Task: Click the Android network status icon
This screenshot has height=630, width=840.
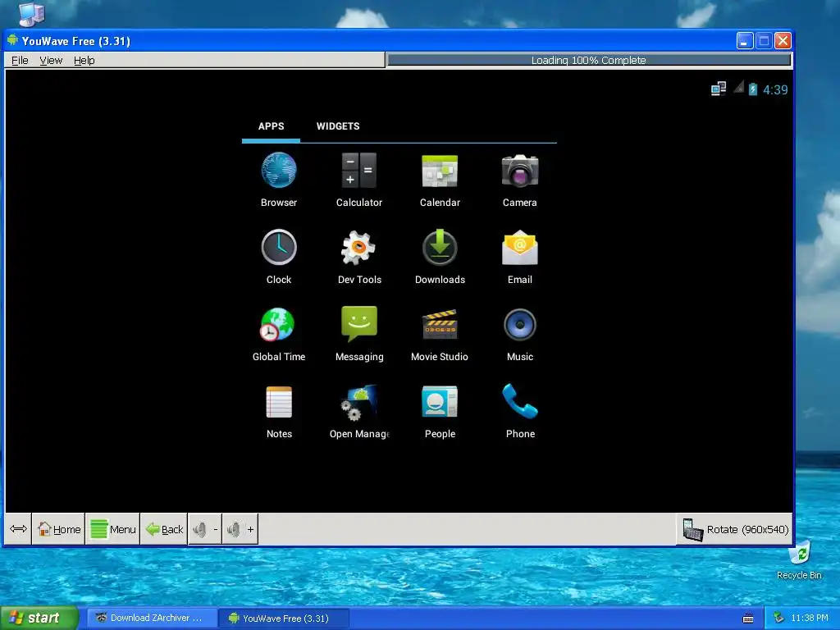Action: tap(719, 89)
